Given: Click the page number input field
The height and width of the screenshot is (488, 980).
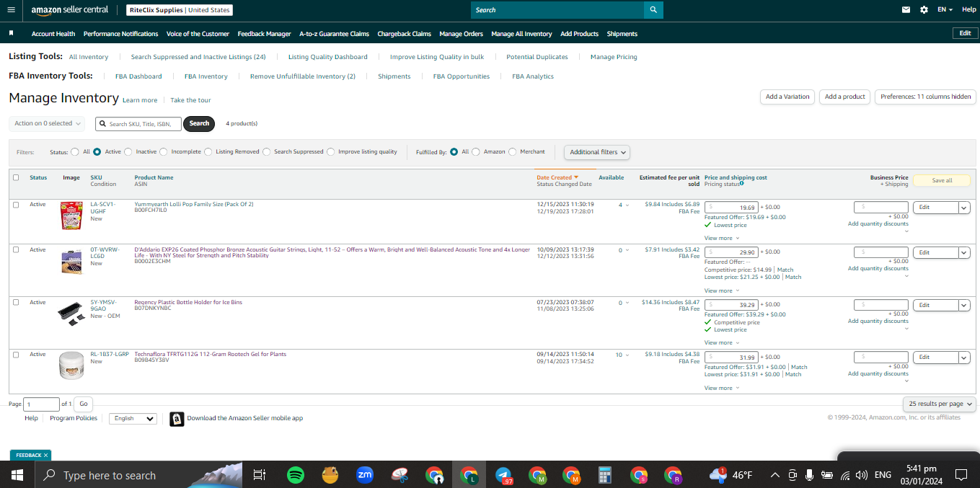Looking at the screenshot, I should (42, 404).
